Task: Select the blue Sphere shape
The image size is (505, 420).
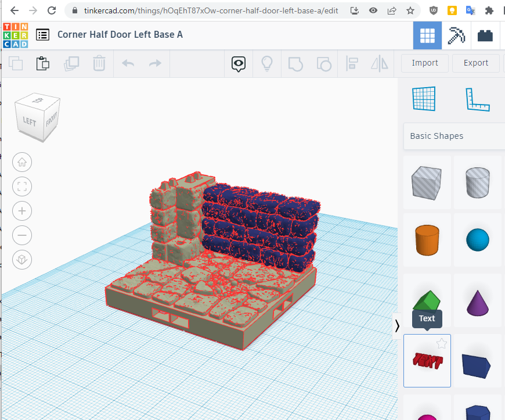Action: click(x=478, y=240)
